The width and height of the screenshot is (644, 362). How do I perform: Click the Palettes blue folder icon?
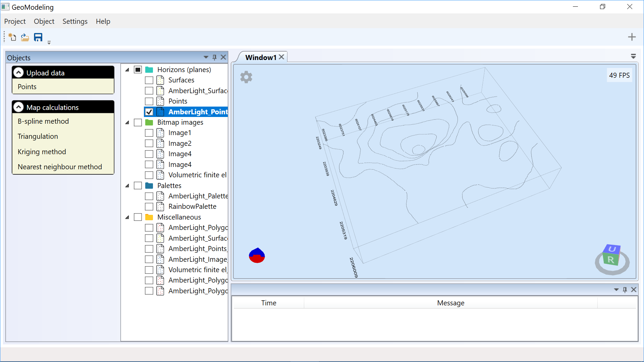[x=149, y=186]
